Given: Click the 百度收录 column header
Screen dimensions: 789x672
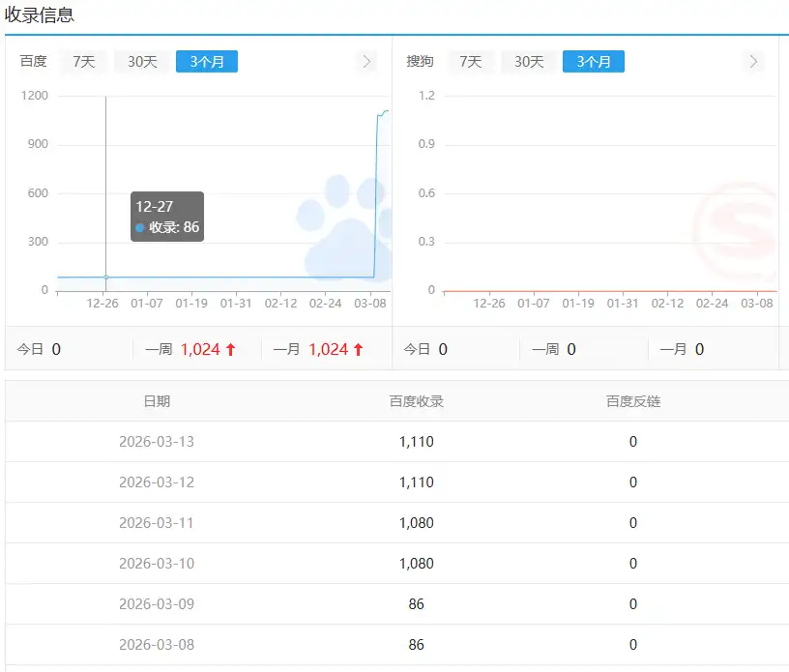Looking at the screenshot, I should pos(416,401).
